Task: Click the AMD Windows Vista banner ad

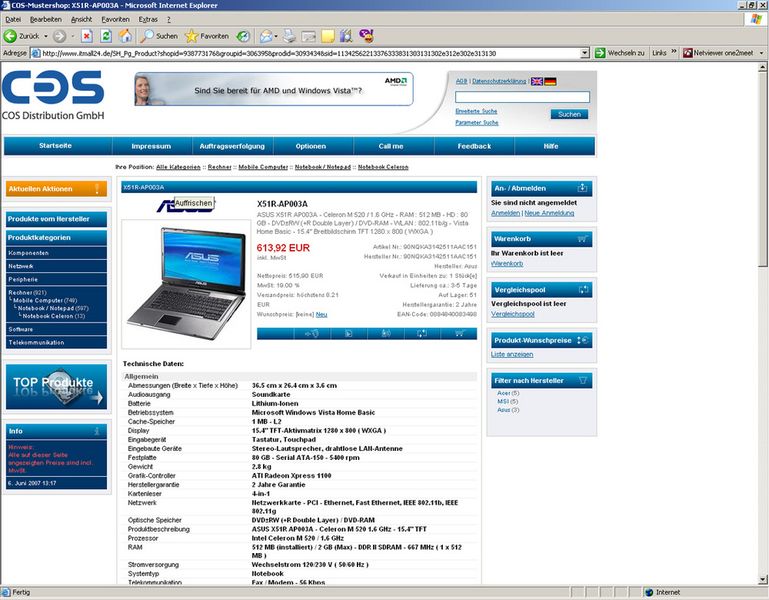Action: (x=274, y=89)
